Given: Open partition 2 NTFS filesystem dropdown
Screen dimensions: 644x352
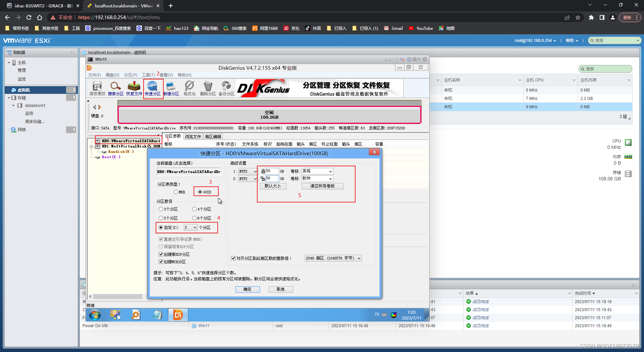Looking at the screenshot, I should pos(248,179).
